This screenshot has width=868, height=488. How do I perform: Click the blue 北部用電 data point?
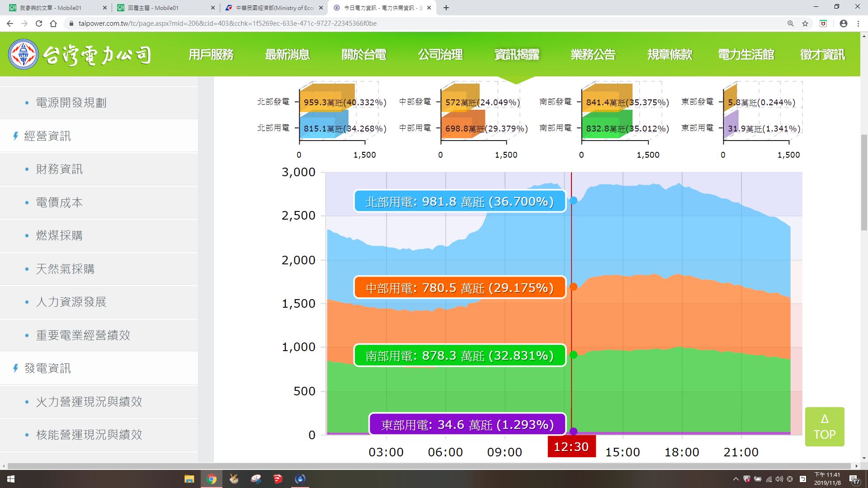[573, 200]
